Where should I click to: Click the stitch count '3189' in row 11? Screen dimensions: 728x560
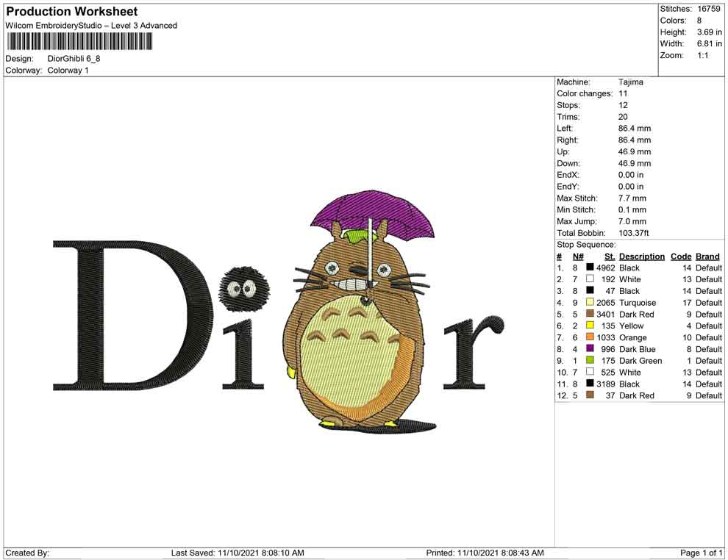(606, 384)
